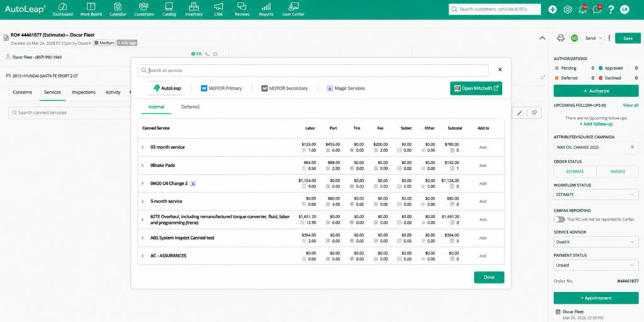Viewport: 644px width, 322px height.
Task: Open the Dashboard from top navigation
Action: pyautogui.click(x=62, y=9)
